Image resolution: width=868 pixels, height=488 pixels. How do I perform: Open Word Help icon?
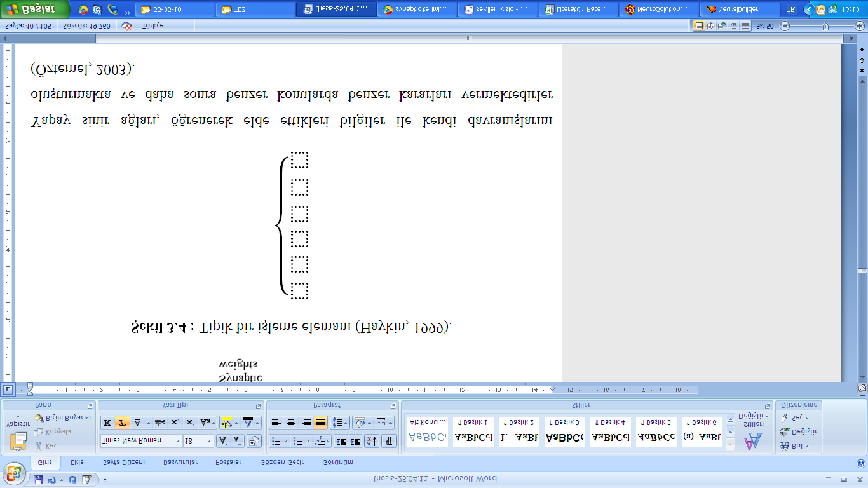pos(861,464)
